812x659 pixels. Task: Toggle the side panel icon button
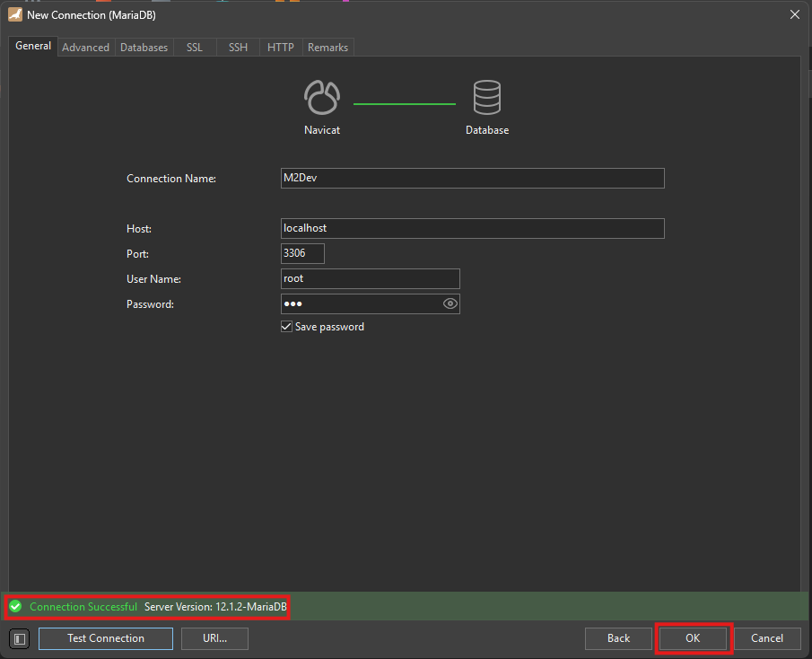(20, 638)
